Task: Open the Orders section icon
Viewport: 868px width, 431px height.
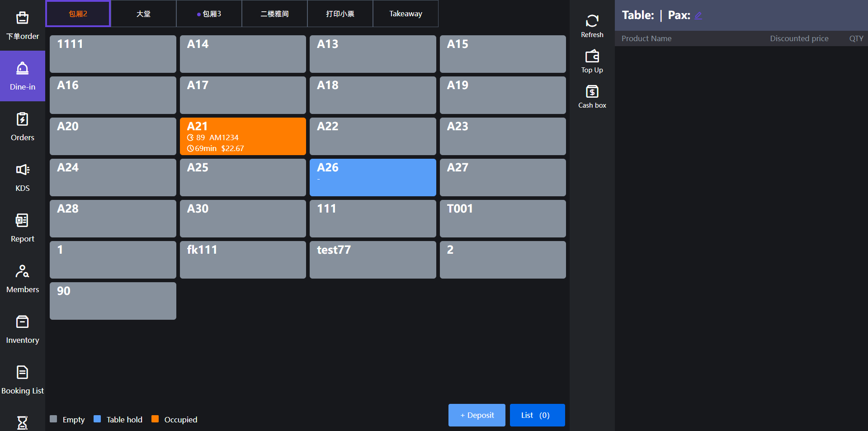Action: (x=22, y=120)
